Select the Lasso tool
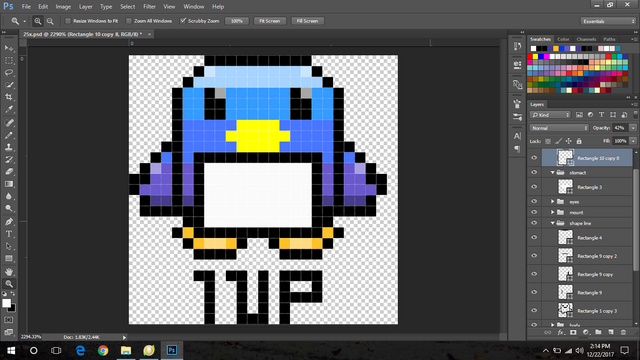 [9, 73]
